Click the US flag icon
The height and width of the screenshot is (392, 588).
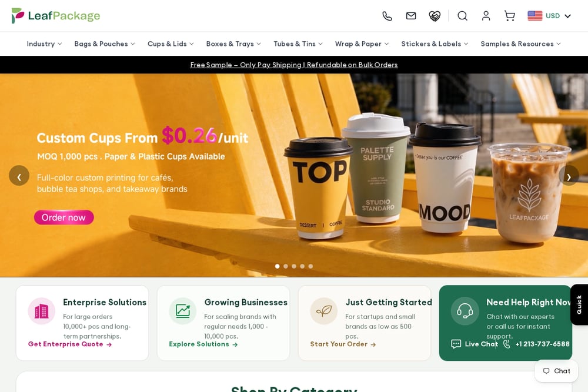click(534, 16)
